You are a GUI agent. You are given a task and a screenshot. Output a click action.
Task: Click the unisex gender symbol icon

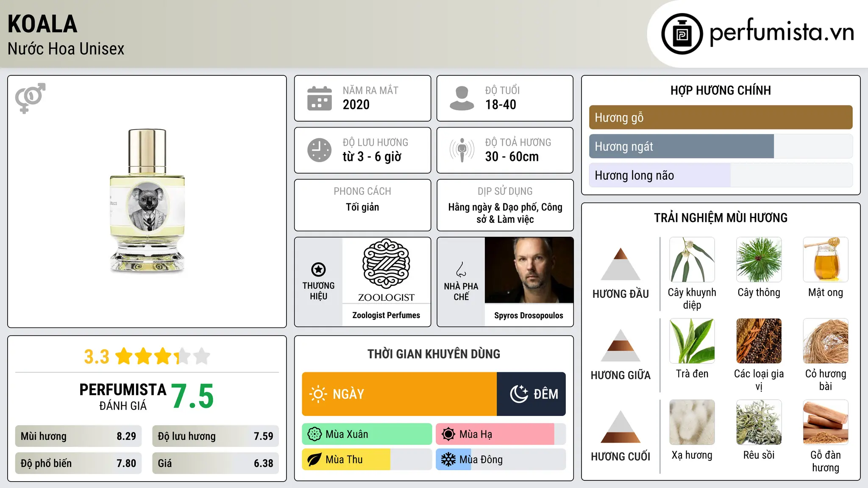click(x=30, y=98)
